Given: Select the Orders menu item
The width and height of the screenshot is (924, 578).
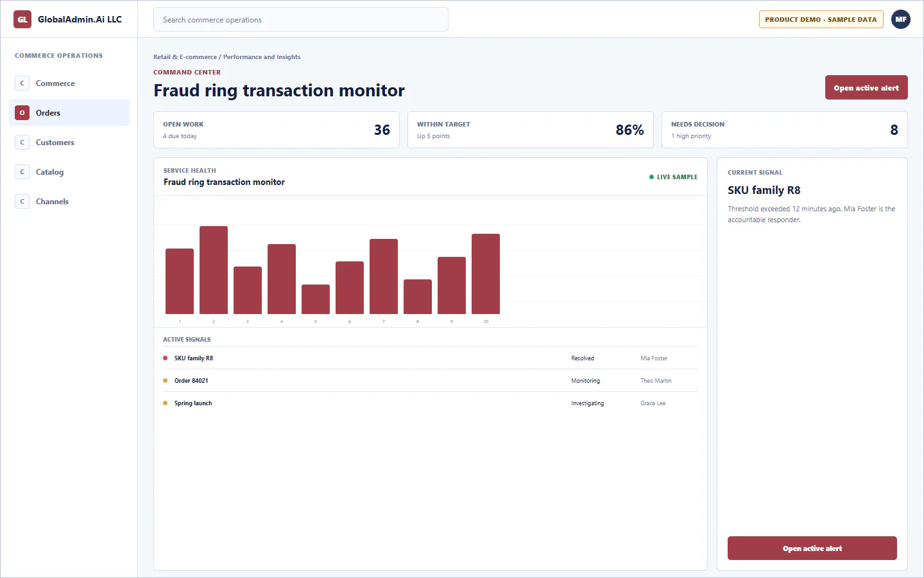Looking at the screenshot, I should click(69, 113).
